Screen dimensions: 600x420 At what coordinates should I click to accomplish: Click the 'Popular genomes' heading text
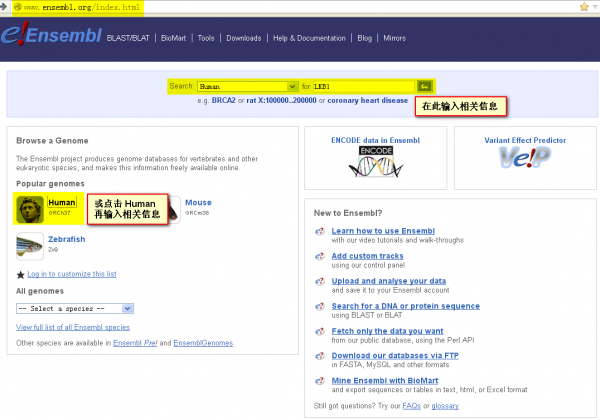[x=50, y=184]
